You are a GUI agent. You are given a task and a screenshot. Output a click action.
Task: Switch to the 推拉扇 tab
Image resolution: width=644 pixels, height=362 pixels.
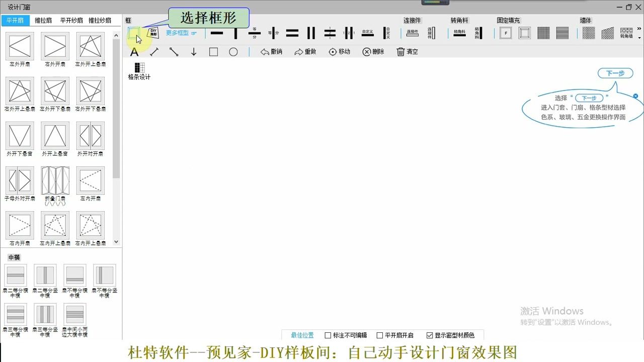pos(43,21)
